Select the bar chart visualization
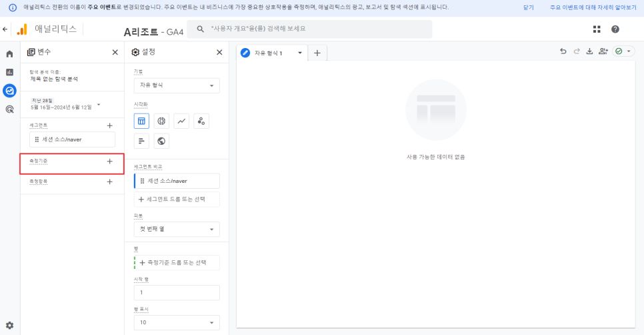Viewport: 644px width, 335px height. click(141, 141)
